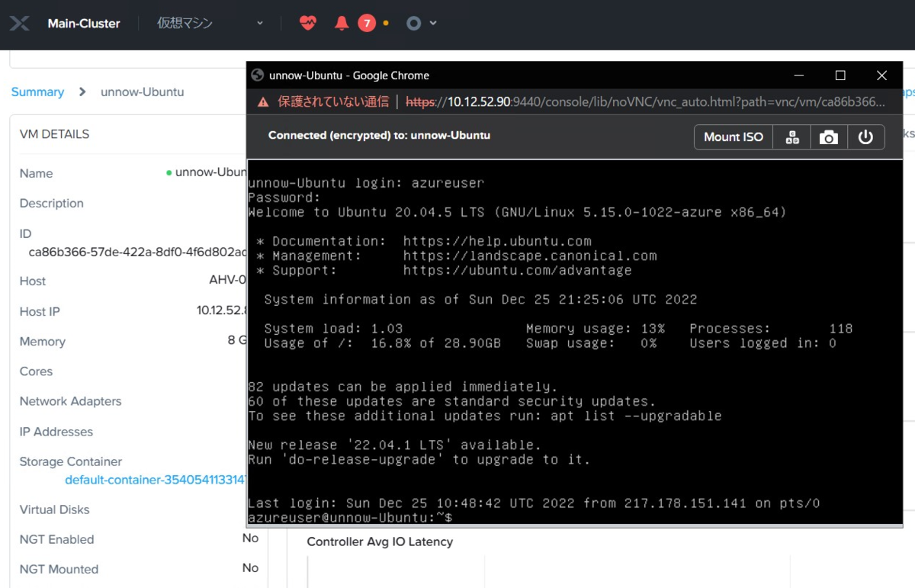This screenshot has height=588, width=915.
Task: Click the orange status dot beside the alert badge
Action: pos(386,23)
